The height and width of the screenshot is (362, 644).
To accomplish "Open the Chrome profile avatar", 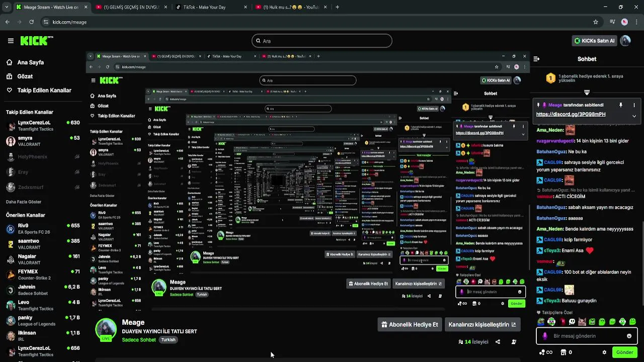I will [624, 22].
